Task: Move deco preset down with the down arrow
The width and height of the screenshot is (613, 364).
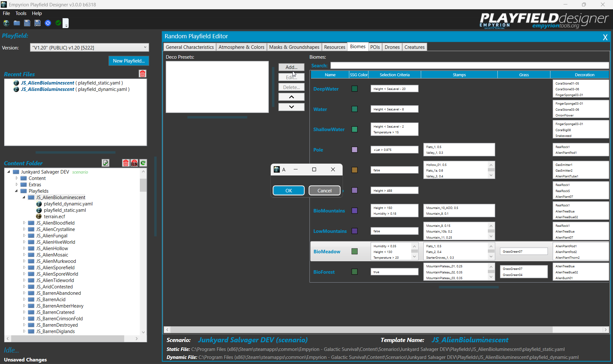Action: coord(291,107)
